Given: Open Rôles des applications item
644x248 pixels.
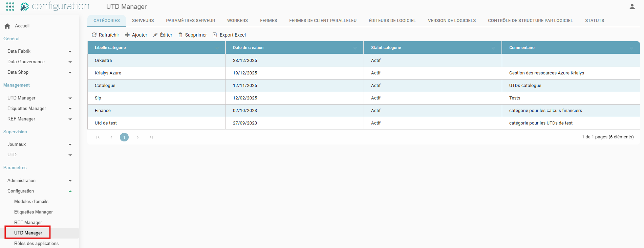Looking at the screenshot, I should 36,244.
